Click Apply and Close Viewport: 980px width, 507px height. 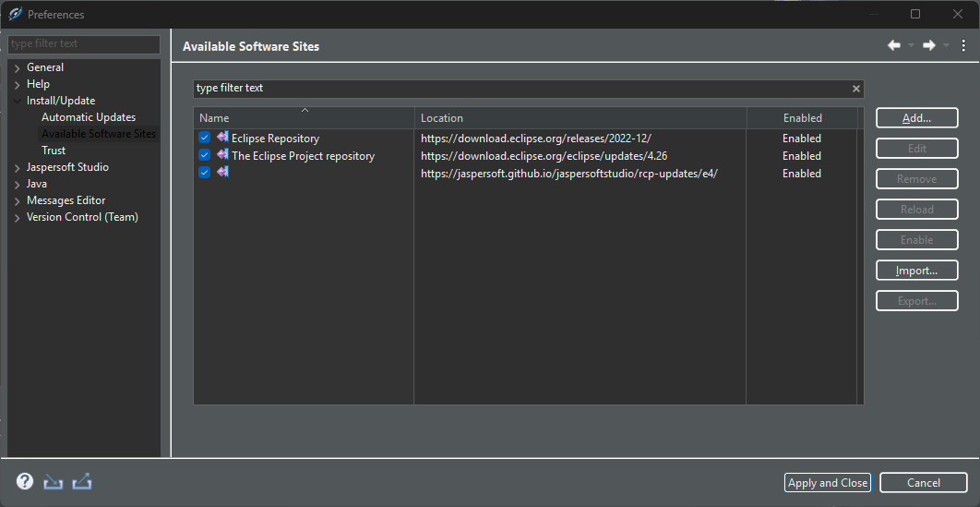[x=828, y=483]
